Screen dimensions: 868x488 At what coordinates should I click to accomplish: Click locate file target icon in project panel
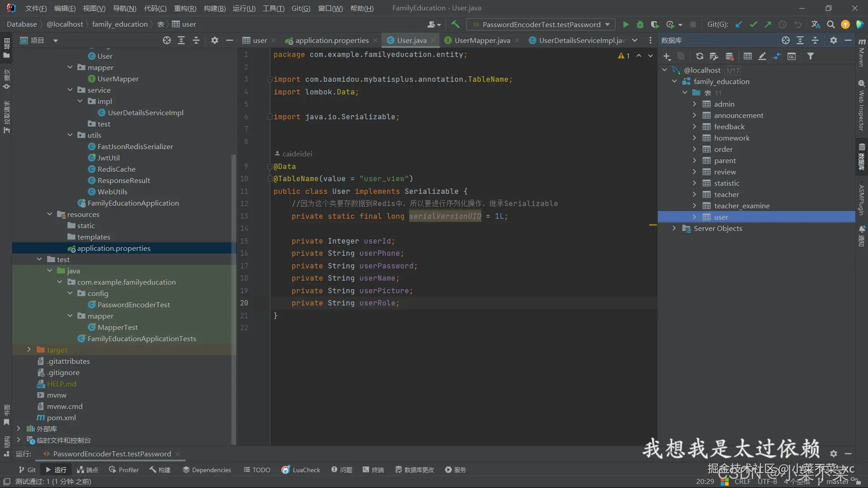tap(167, 40)
